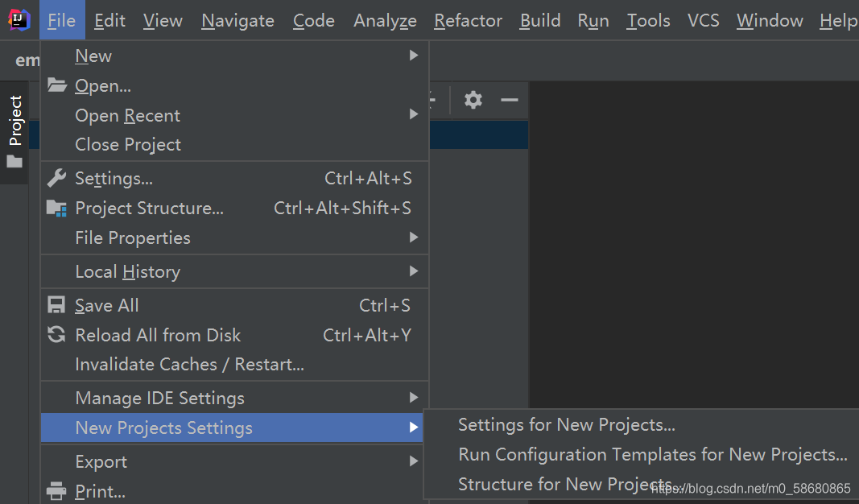Image resolution: width=859 pixels, height=504 pixels.
Task: Click the floppy disk Save All icon
Action: (x=56, y=304)
